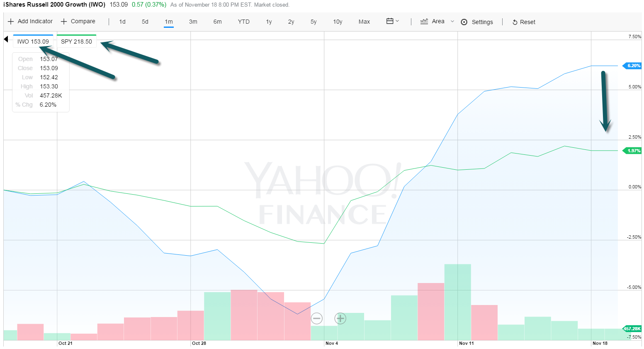Image resolution: width=644 pixels, height=349 pixels.
Task: Click the green 1.97% price tag
Action: coord(632,151)
